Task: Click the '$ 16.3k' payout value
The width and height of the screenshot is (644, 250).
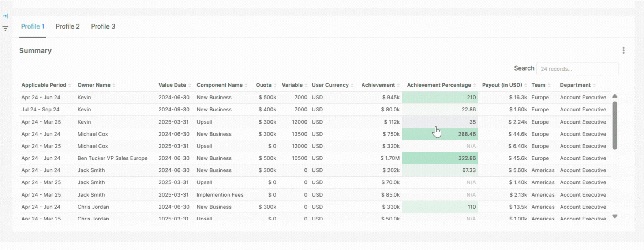Action: point(518,97)
